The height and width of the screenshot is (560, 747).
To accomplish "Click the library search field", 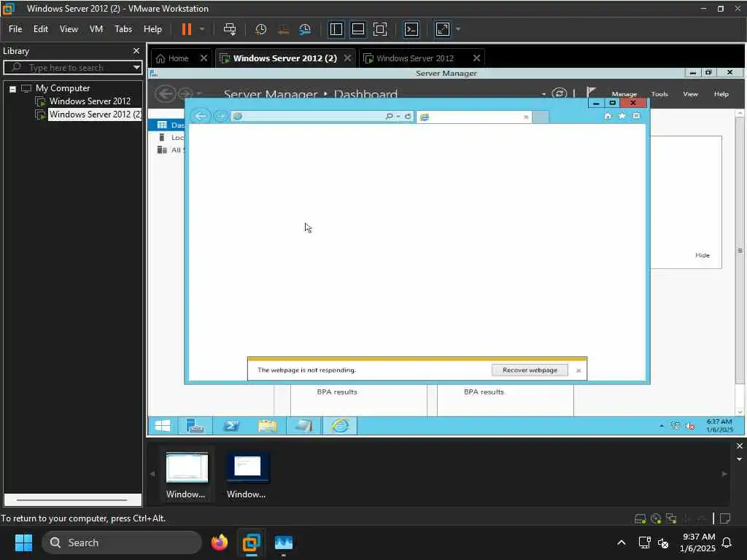I will [x=71, y=68].
